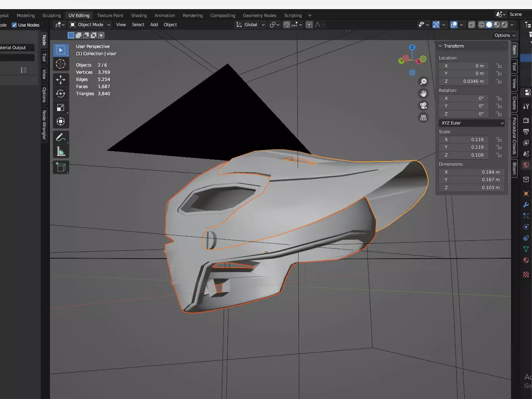
Task: Collapse the Transform panel
Action: pyautogui.click(x=440, y=46)
